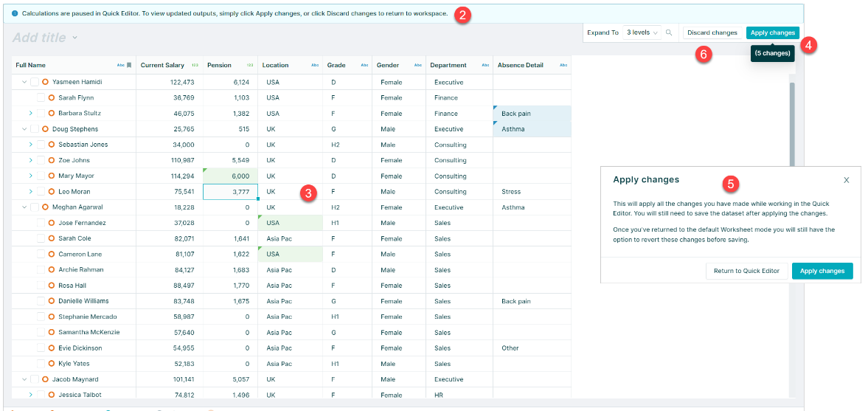
Task: Select the checkbox next to Kyle Yates
Action: [x=41, y=363]
